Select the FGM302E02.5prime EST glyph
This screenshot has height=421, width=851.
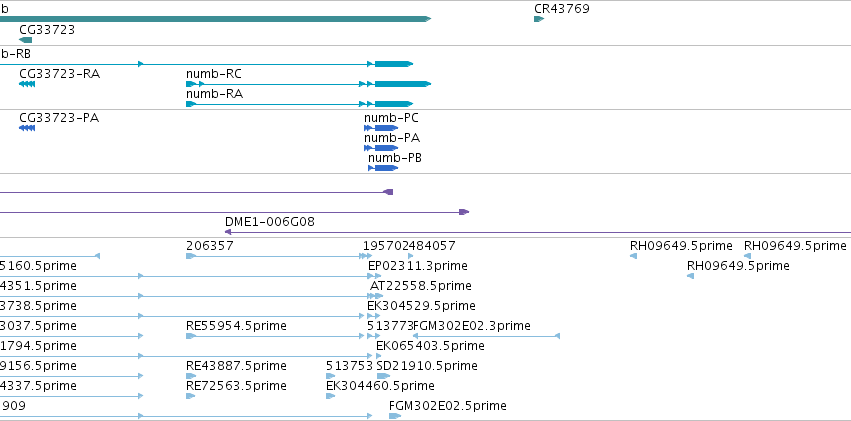click(x=395, y=416)
